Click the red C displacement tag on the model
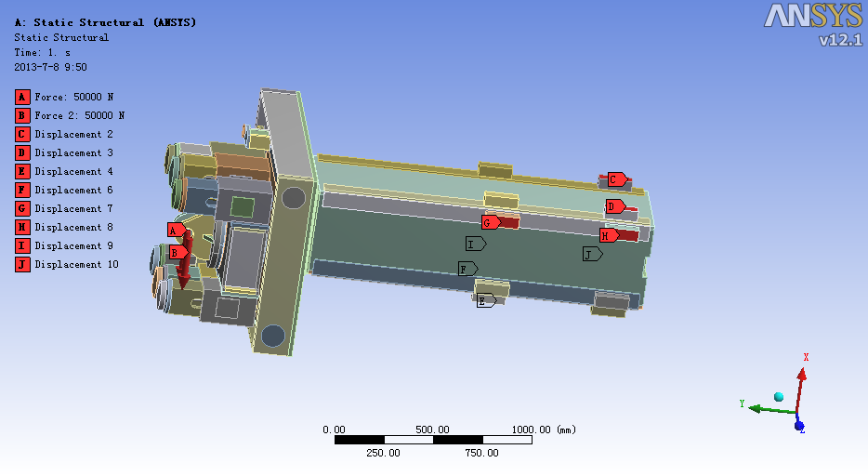 [x=613, y=178]
